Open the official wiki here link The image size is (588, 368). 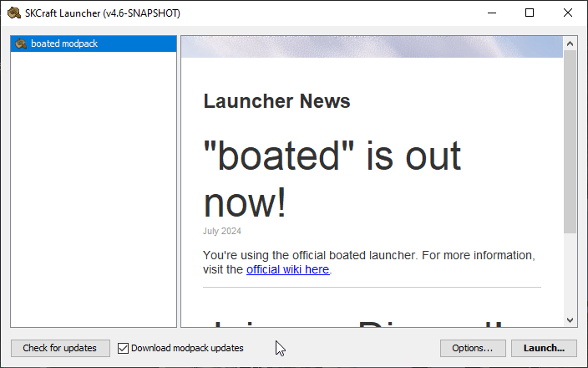[x=287, y=269]
